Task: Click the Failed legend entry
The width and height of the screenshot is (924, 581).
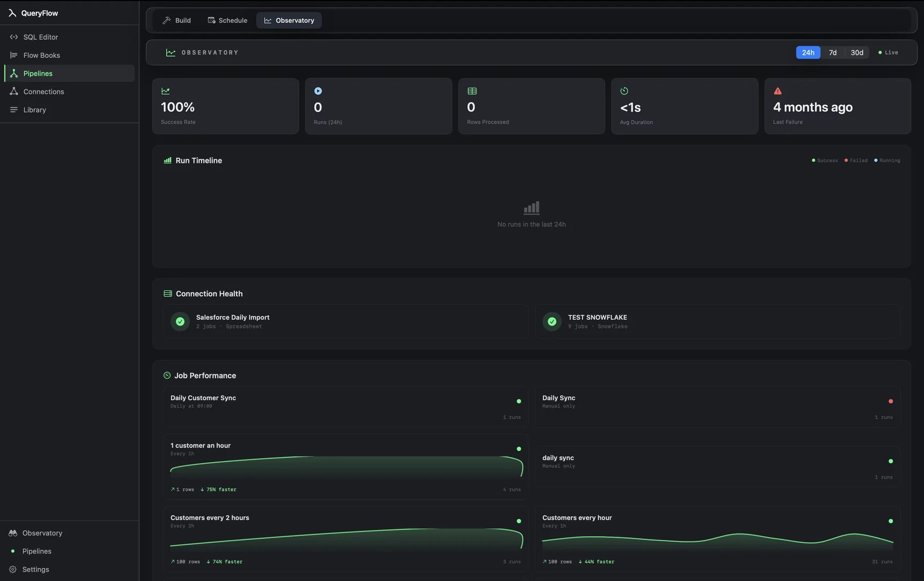Action: (856, 160)
